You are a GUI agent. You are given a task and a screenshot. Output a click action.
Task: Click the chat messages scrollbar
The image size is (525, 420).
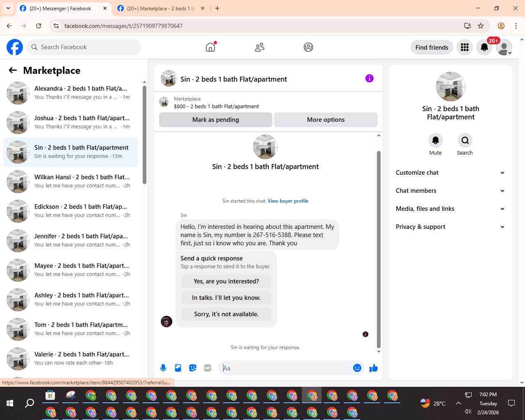click(x=379, y=249)
